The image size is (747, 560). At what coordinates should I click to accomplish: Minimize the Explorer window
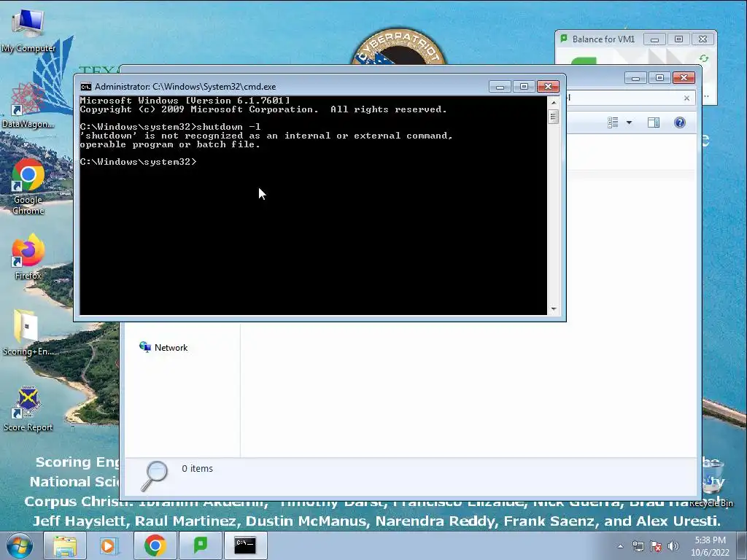tap(635, 77)
